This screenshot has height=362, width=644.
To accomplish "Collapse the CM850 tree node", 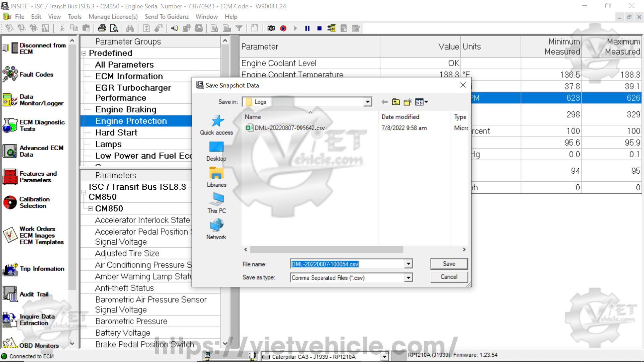I will 90,208.
